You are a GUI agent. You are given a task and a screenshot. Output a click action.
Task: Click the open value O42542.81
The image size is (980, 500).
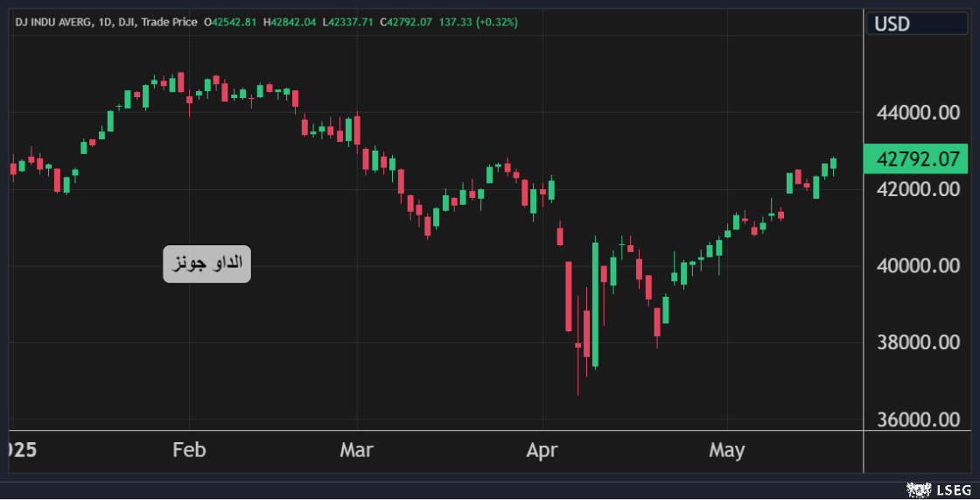[230, 22]
